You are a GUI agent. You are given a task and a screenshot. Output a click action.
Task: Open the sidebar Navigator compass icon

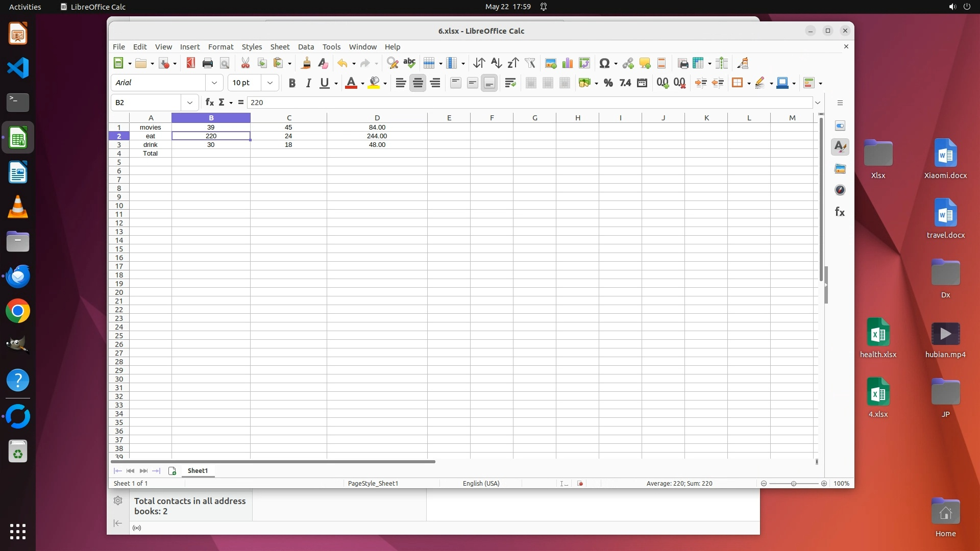[840, 190]
